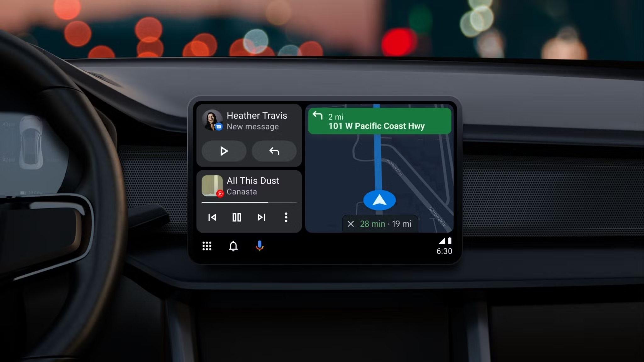Open the app grid launcher
This screenshot has height=362, width=644.
pos(207,246)
